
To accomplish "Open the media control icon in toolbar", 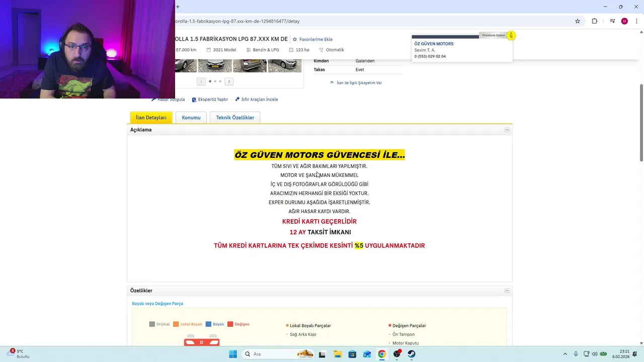I will coord(612,21).
